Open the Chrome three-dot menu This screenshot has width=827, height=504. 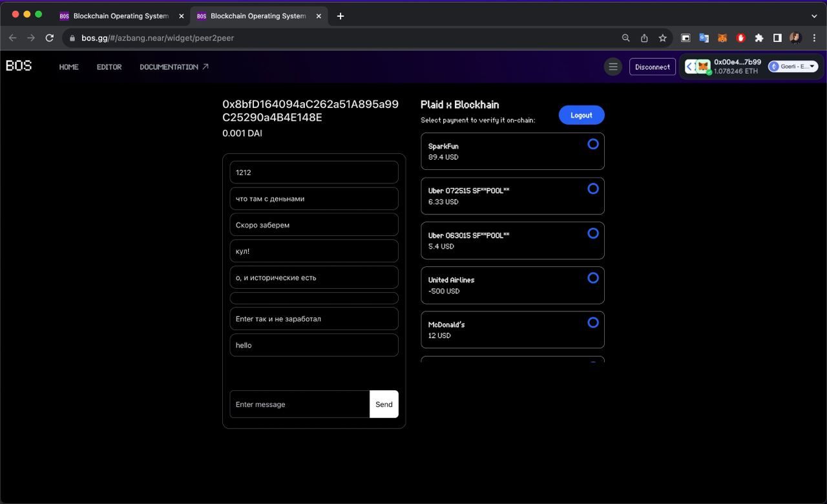point(814,38)
